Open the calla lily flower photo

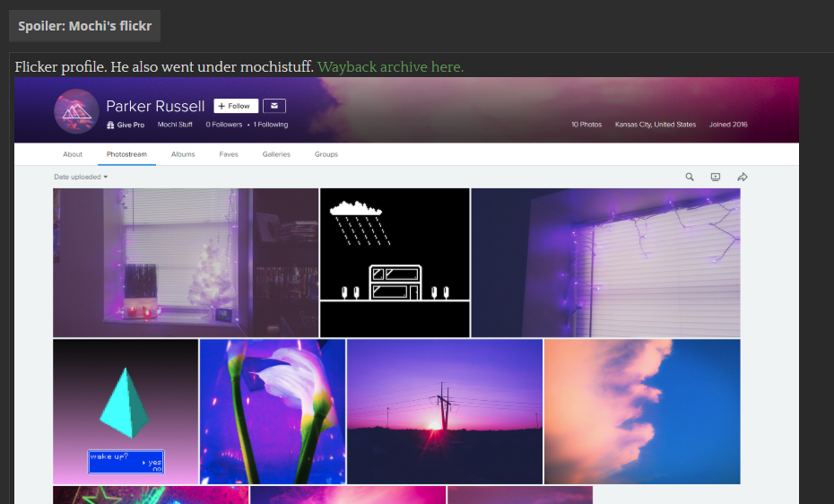[273, 412]
